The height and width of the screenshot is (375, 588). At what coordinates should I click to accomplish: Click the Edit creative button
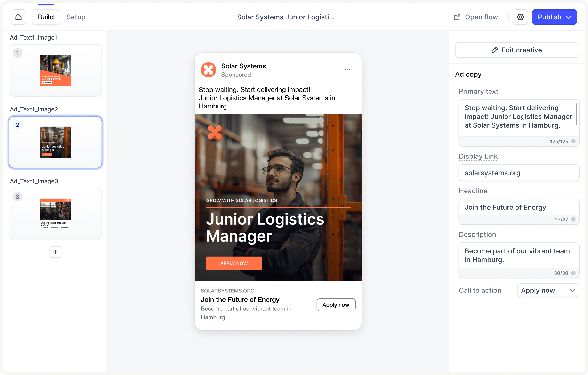[x=517, y=50]
